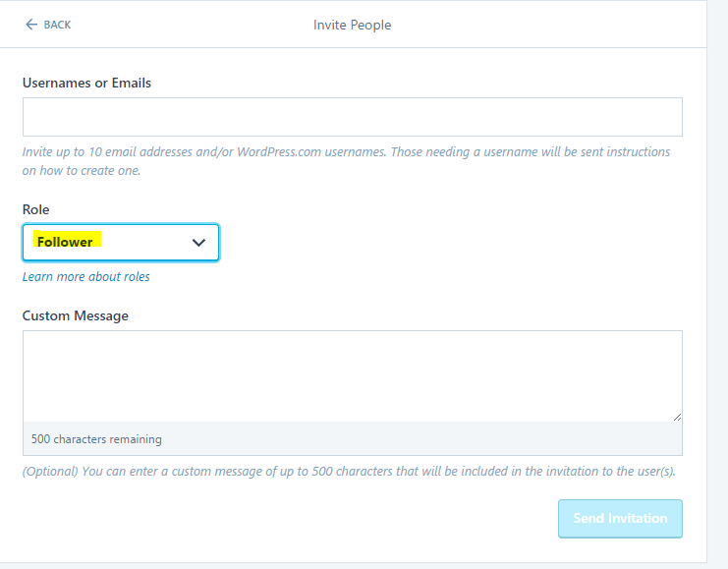Click the 500 characters remaining counter
This screenshot has height=569, width=728.
[x=96, y=439]
